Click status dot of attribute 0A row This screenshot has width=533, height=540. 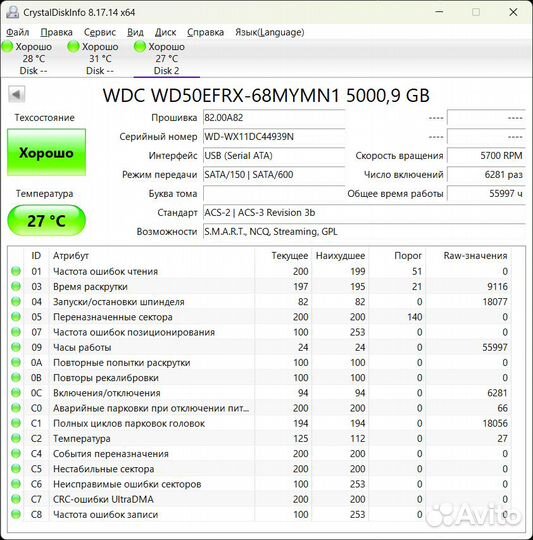click(x=16, y=362)
